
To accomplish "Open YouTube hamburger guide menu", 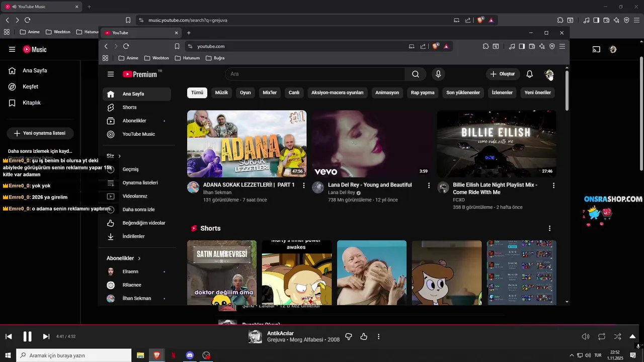I will point(111,74).
